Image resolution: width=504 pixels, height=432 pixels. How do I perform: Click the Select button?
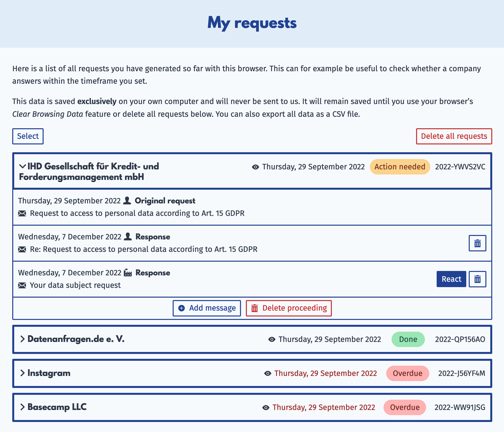coord(27,136)
